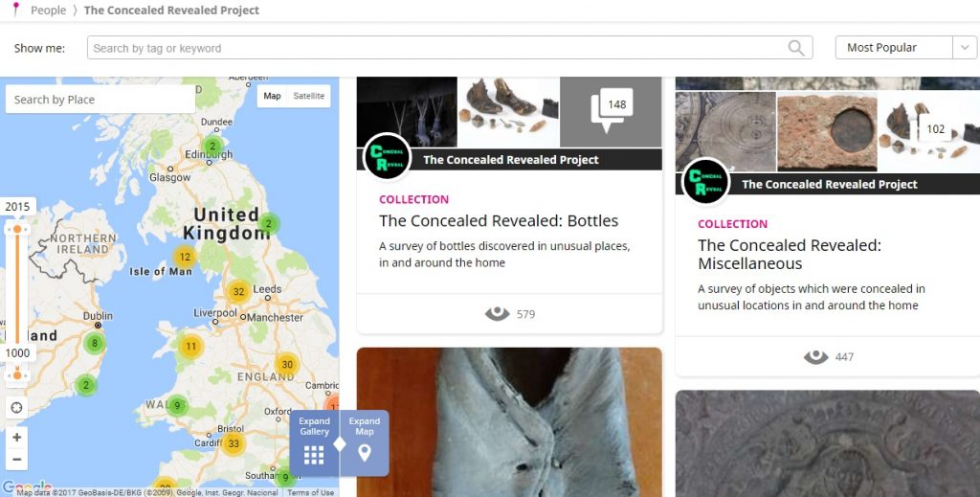Open the Most Popular sort dropdown
980x497 pixels.
(905, 48)
